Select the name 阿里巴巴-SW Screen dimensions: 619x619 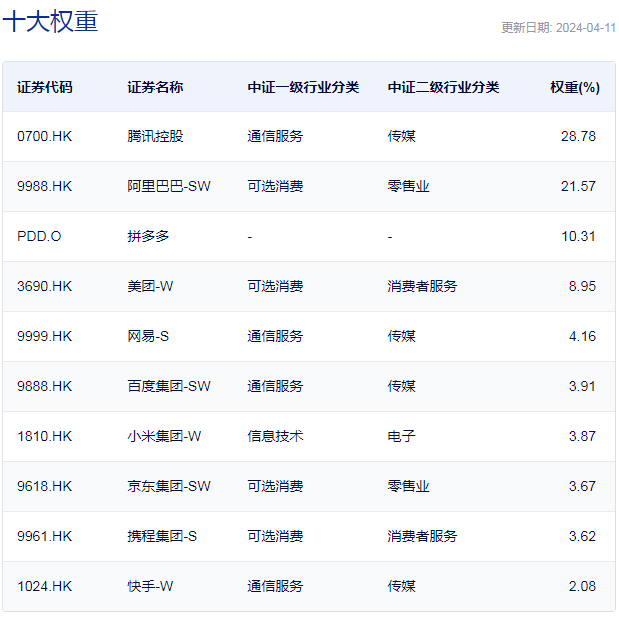169,186
